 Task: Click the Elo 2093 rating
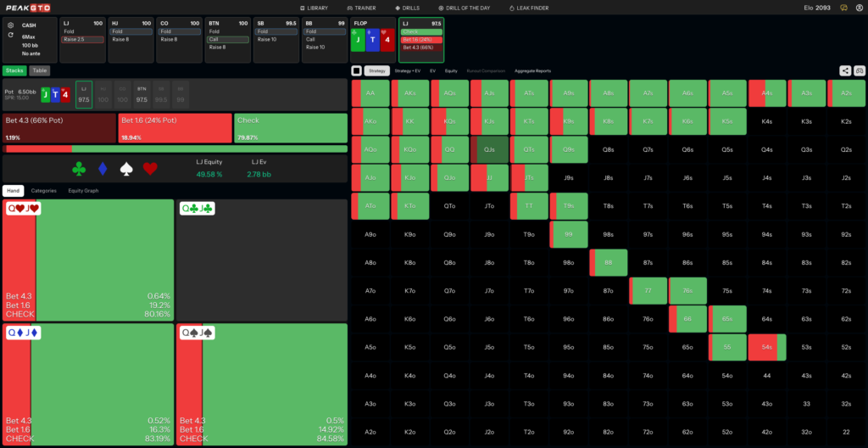tap(817, 8)
